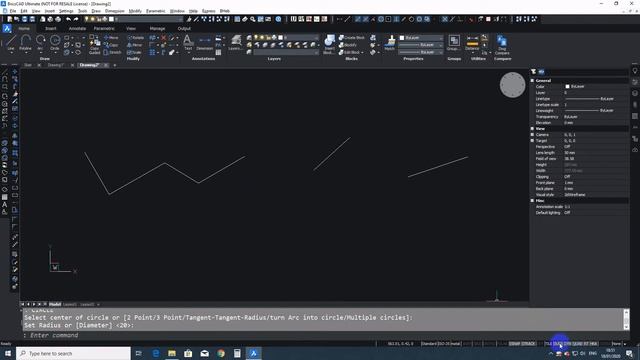
Task: Click the Copy Guided tool
Action: point(94,44)
